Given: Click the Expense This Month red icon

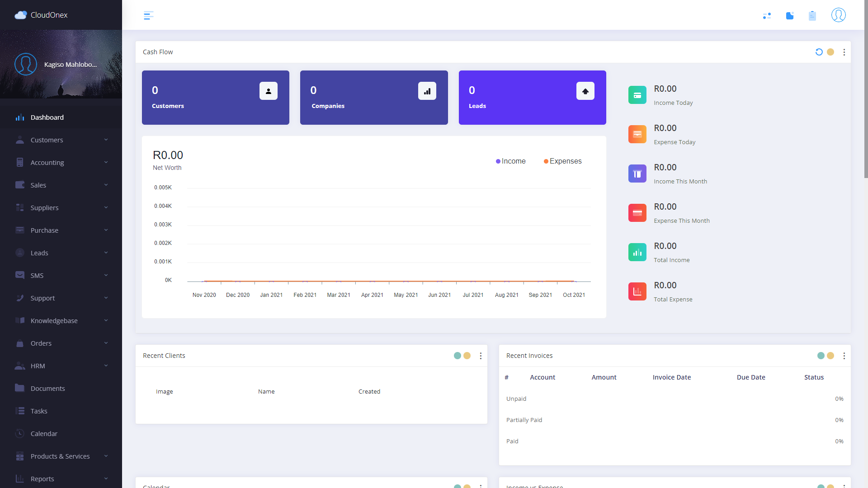Looking at the screenshot, I should [637, 213].
